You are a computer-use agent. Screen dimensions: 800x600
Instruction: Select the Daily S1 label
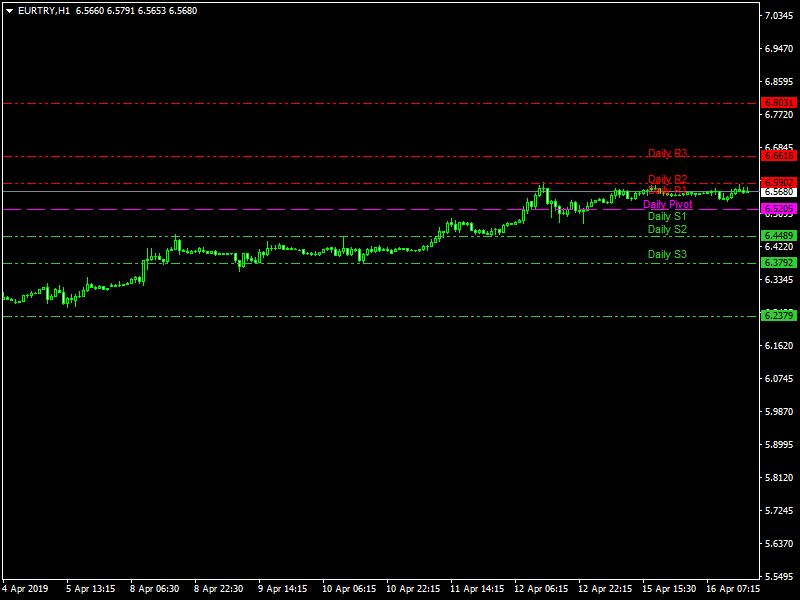click(x=667, y=216)
